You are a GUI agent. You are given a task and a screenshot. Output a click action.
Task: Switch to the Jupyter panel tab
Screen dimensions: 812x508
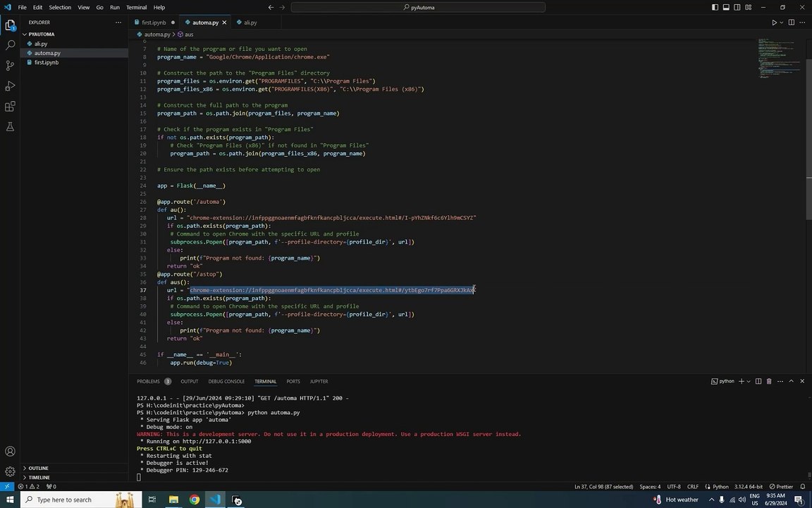click(x=319, y=382)
